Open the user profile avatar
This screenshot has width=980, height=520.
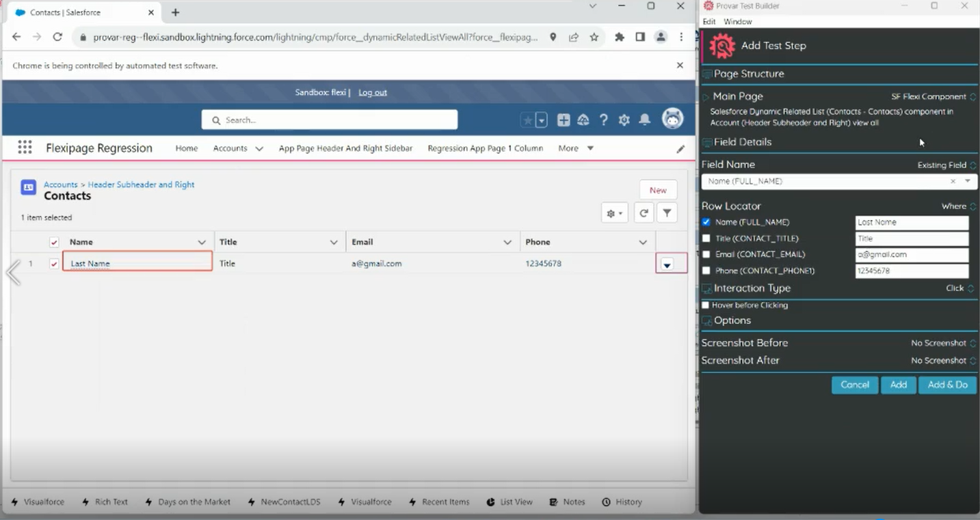pyautogui.click(x=673, y=118)
